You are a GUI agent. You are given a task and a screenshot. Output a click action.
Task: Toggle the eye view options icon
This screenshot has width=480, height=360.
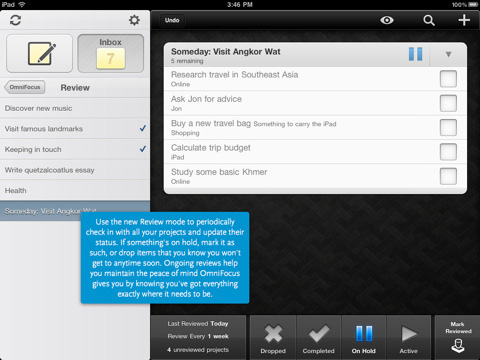click(x=387, y=20)
